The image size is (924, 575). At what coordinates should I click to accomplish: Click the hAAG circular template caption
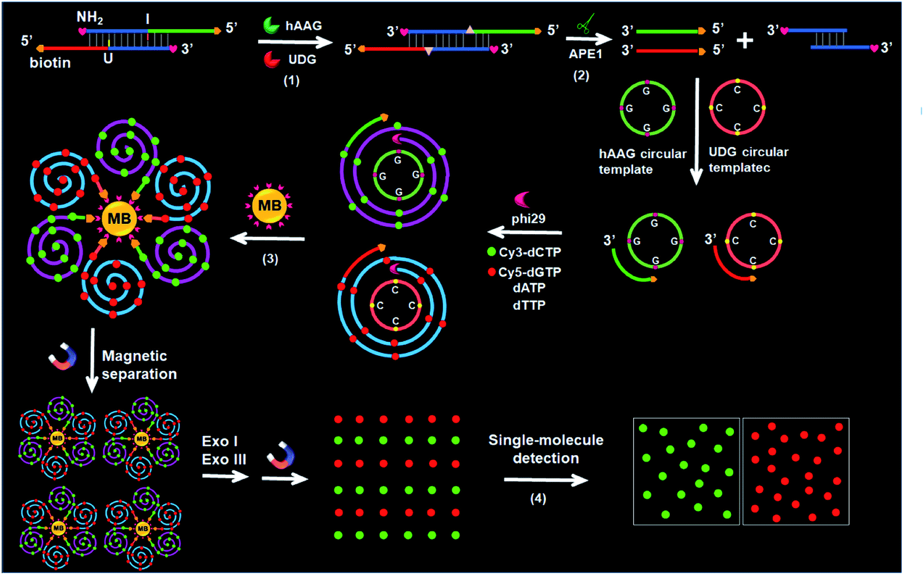(x=643, y=162)
